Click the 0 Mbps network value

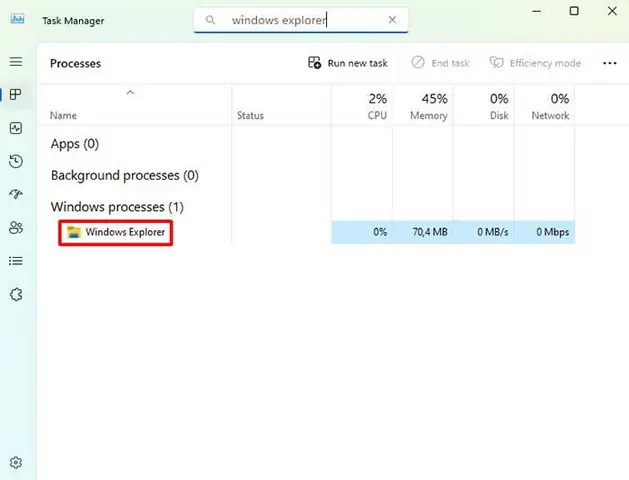[552, 232]
